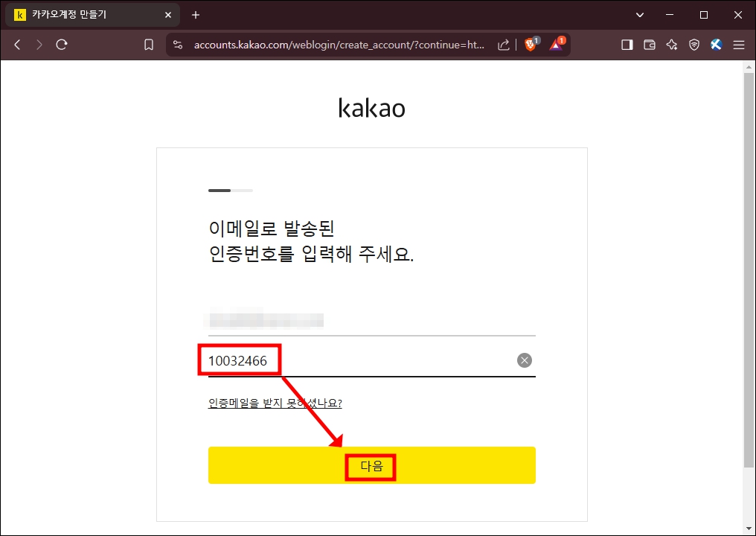Select the 카카오계정 만들기 tab
The height and width of the screenshot is (536, 756).
point(92,15)
